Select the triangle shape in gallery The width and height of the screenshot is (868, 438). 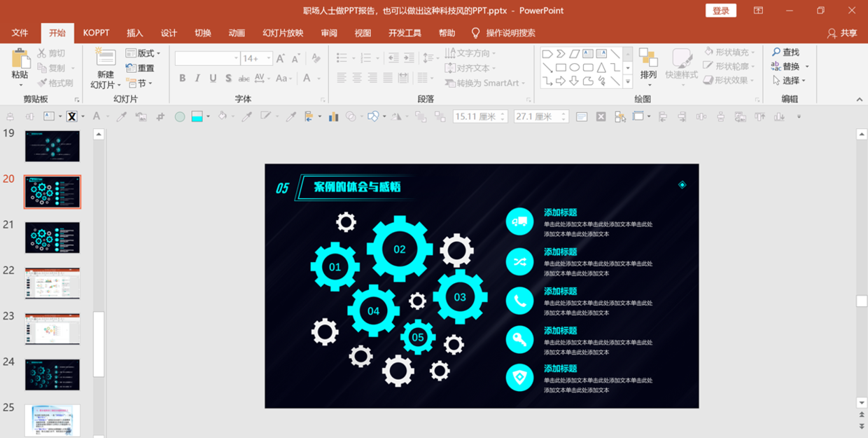[x=601, y=68]
